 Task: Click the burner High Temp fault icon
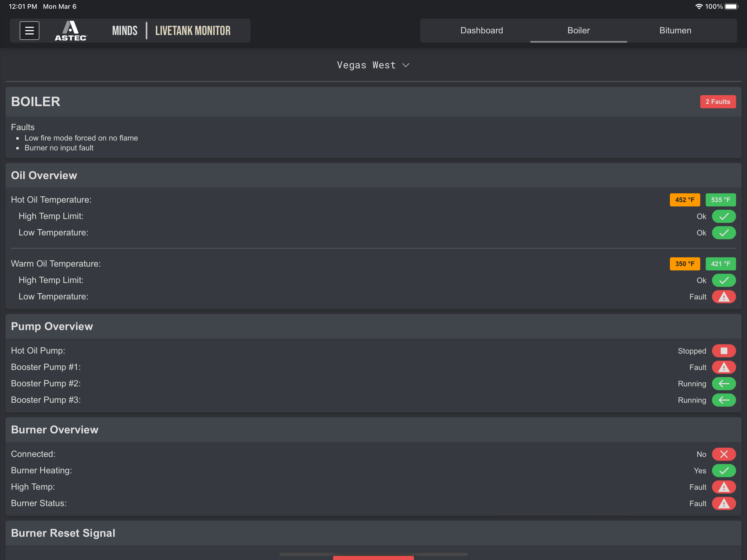724,487
